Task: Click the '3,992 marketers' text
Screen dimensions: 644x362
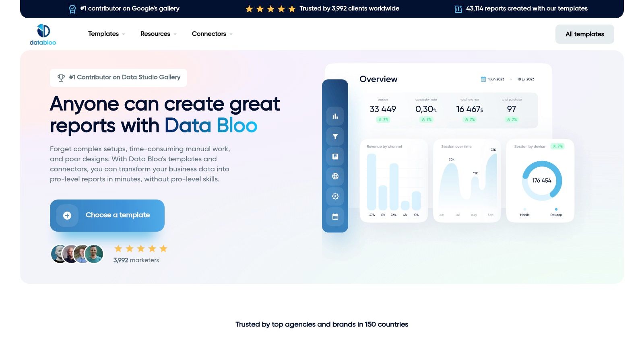Action: (x=136, y=260)
